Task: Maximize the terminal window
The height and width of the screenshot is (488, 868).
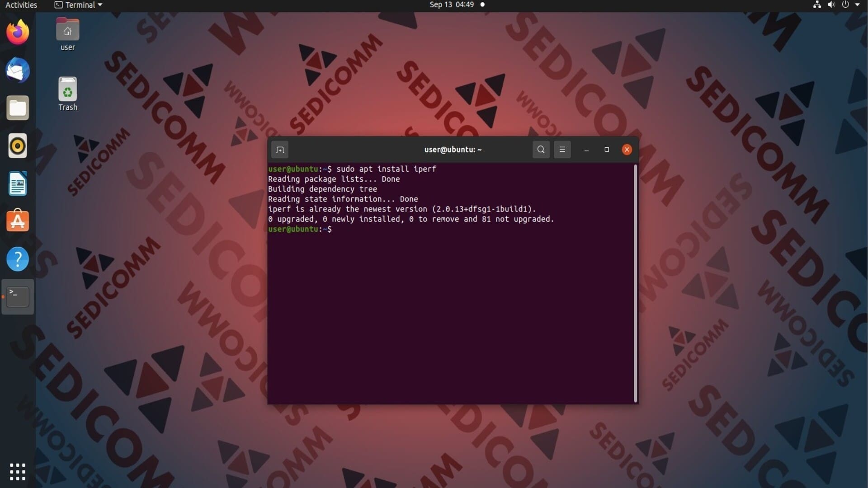Action: tap(607, 150)
